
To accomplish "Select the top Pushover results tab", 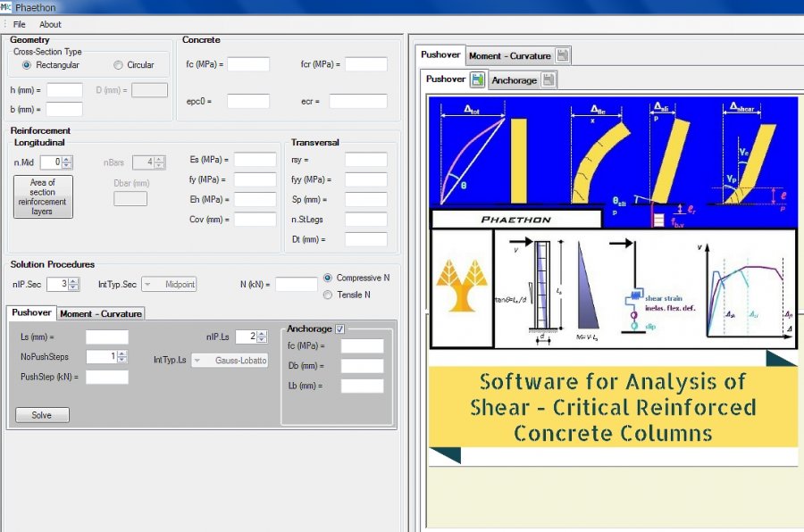I will click(440, 54).
